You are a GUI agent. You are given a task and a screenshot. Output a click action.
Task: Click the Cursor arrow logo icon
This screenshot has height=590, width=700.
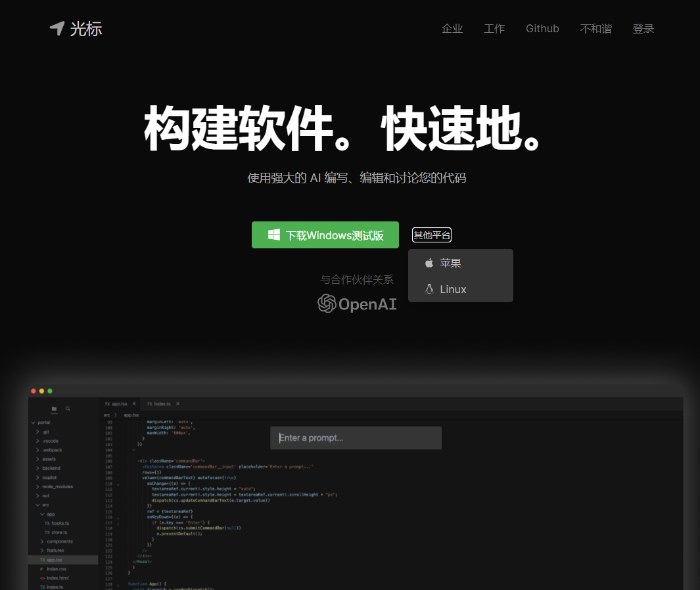pyautogui.click(x=57, y=28)
